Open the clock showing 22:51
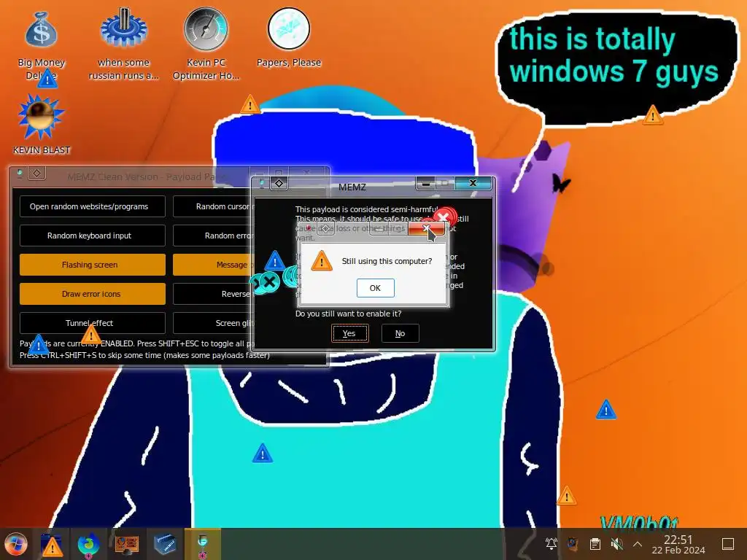Screen dimensions: 747x560 pos(678,544)
